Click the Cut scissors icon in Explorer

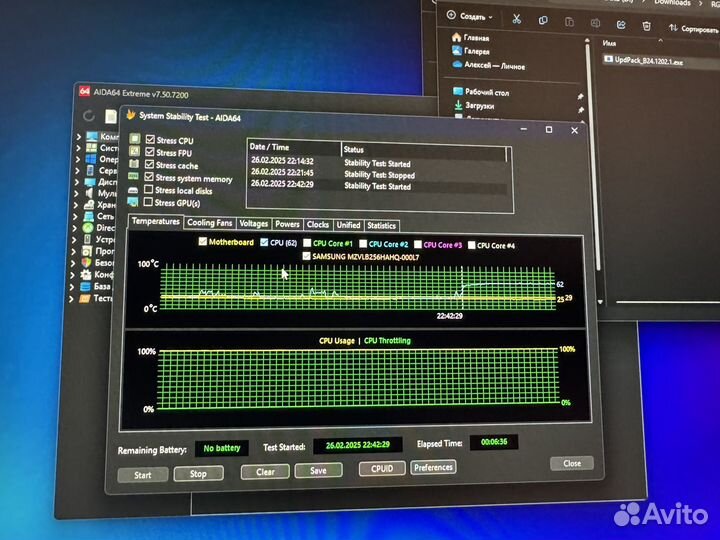click(516, 17)
